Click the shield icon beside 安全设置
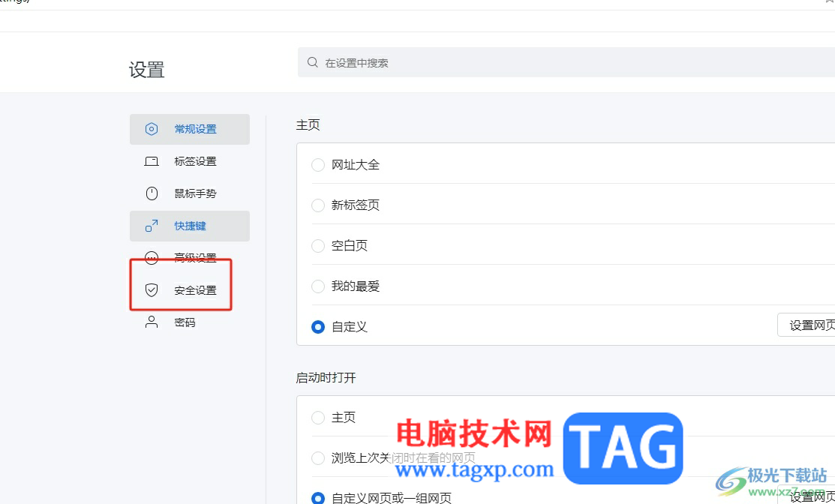 (x=152, y=289)
